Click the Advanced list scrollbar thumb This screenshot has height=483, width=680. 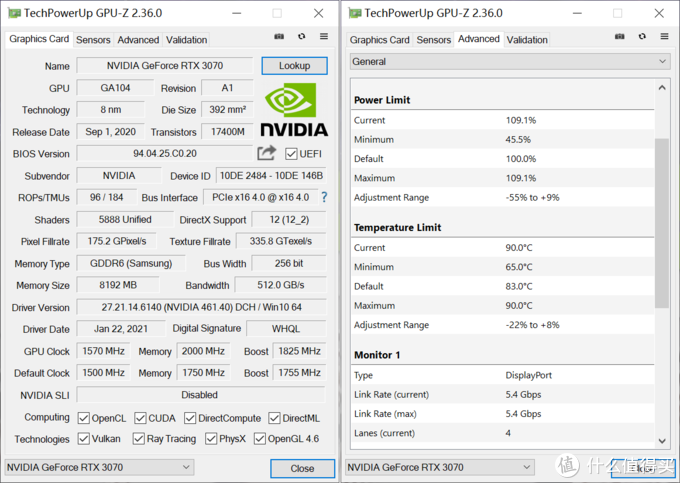click(662, 223)
